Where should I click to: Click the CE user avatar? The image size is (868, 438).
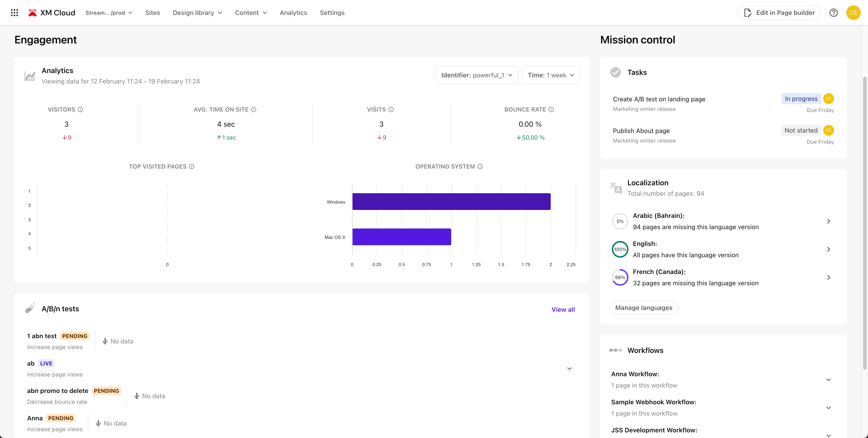click(854, 12)
